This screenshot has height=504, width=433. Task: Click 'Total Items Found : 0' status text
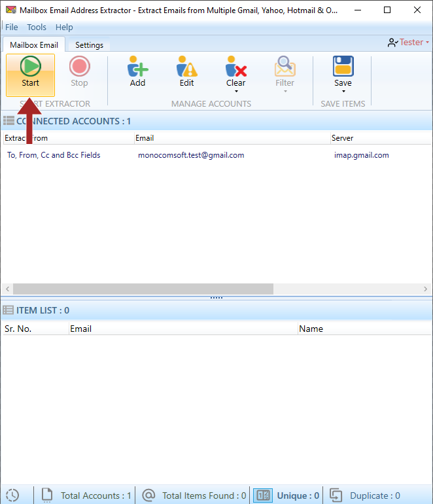coord(204,495)
